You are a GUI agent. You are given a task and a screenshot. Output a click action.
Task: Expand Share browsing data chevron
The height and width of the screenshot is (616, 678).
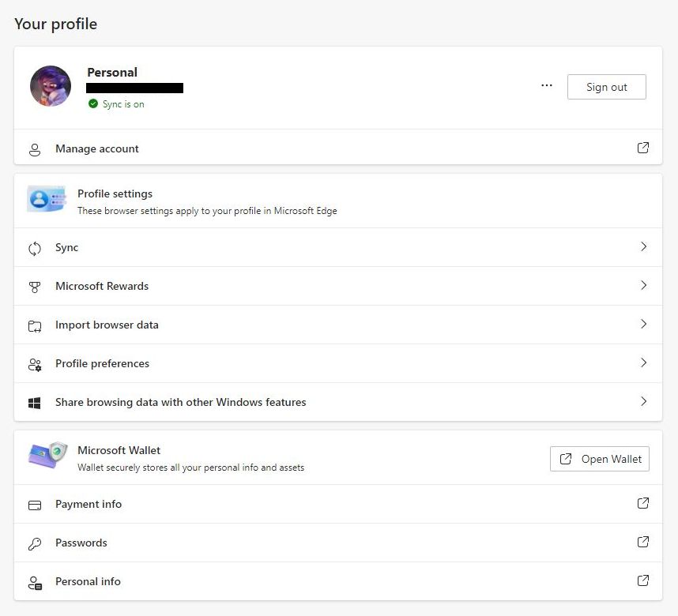643,401
